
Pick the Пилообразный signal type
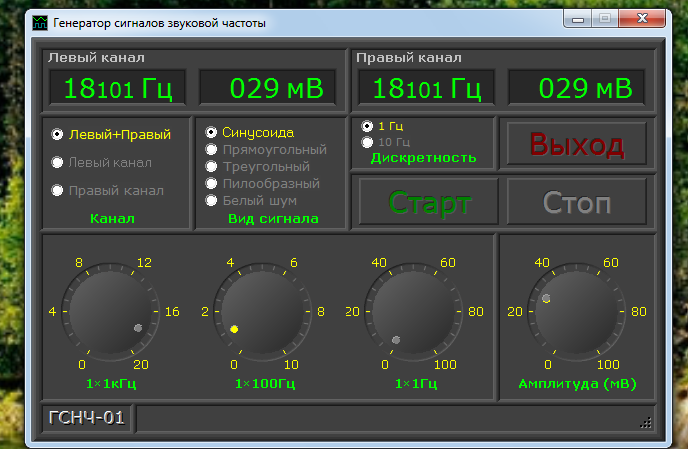coord(212,183)
